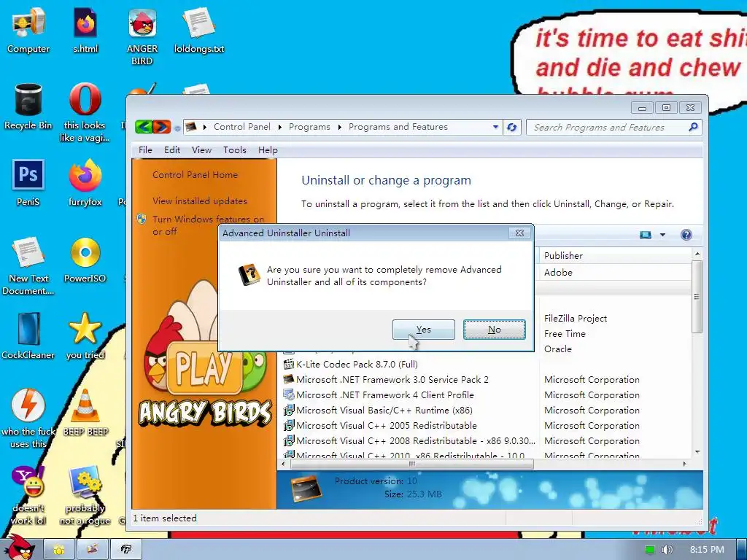Click FileZilla Project publisher cell

[576, 318]
